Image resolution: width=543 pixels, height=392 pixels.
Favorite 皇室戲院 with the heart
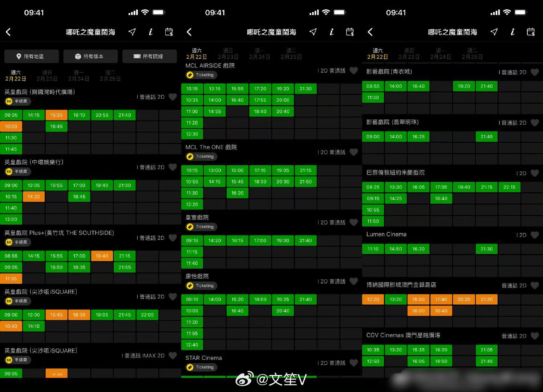pos(354,222)
